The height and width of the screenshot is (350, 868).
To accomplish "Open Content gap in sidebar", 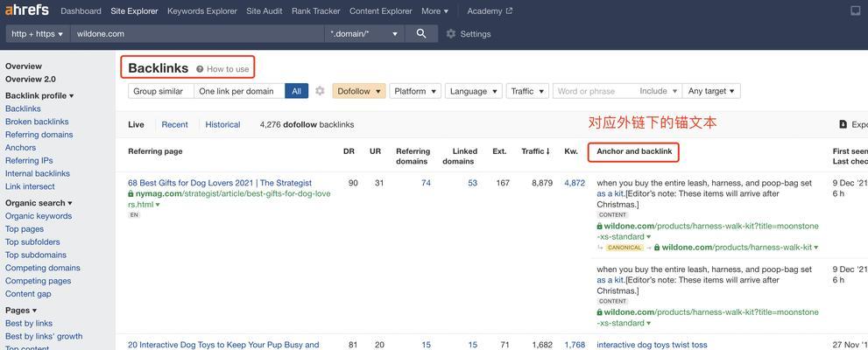I will 28,294.
